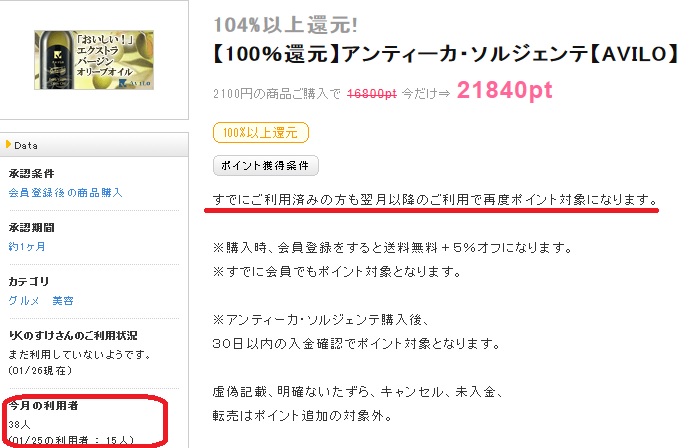Select the 美容 category link
This screenshot has width=698, height=448.
[63, 301]
